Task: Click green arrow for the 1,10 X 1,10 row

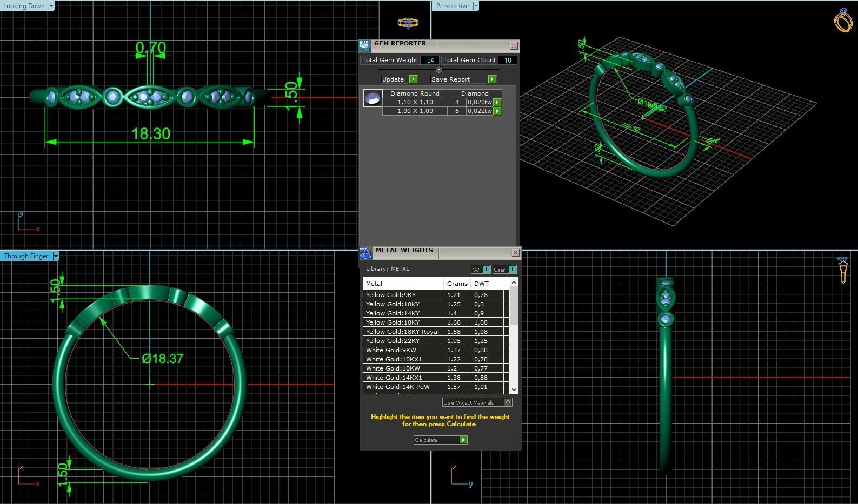Action: (497, 102)
